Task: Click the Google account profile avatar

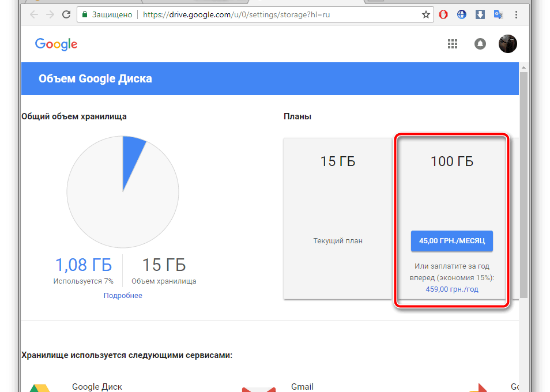Action: click(x=507, y=44)
